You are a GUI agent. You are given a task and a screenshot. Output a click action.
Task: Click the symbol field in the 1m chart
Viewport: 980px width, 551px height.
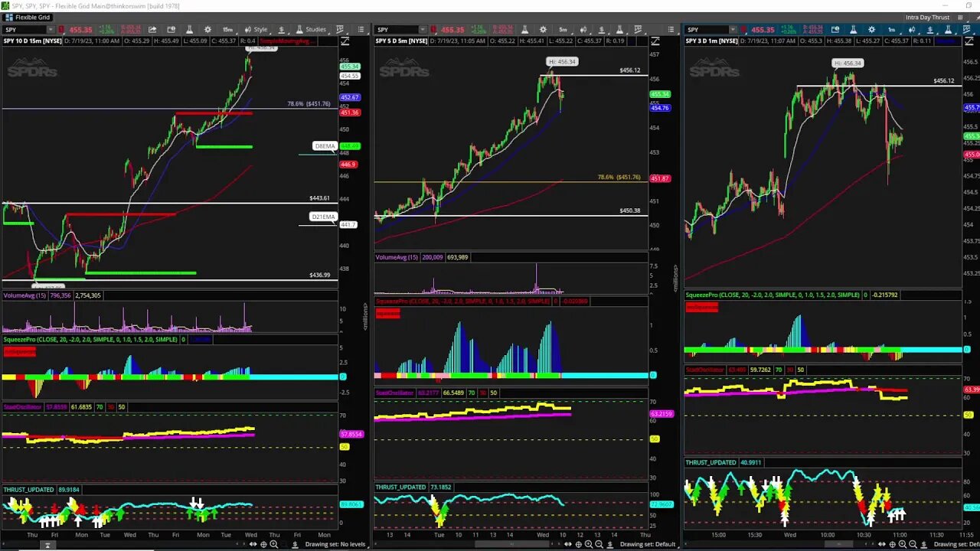706,29
